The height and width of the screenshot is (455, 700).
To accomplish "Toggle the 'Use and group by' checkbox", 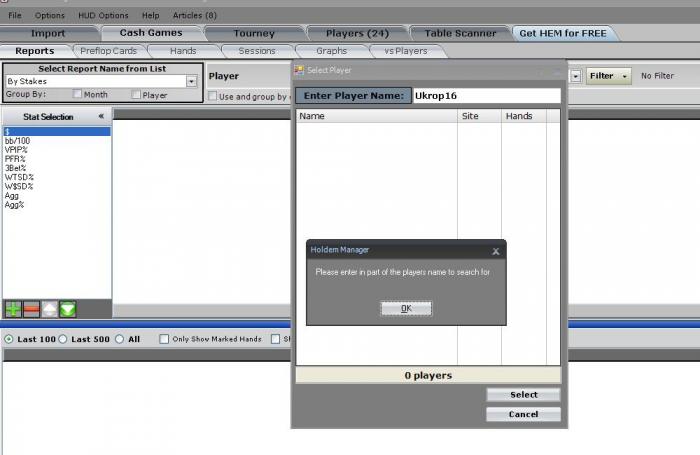I will tap(213, 96).
